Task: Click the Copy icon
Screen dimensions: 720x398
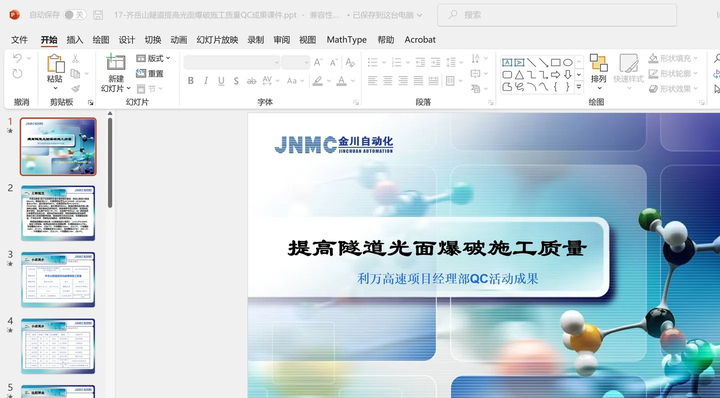Action: coord(75,73)
